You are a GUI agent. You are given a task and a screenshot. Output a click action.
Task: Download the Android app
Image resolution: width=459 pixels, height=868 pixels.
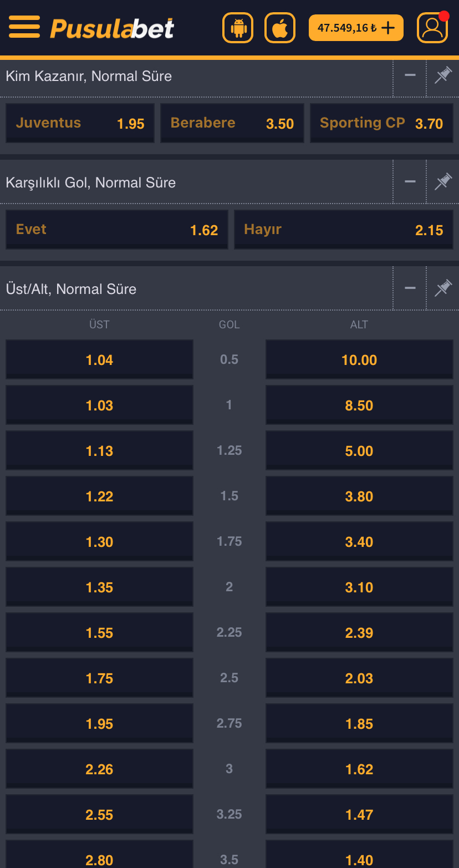pyautogui.click(x=238, y=28)
